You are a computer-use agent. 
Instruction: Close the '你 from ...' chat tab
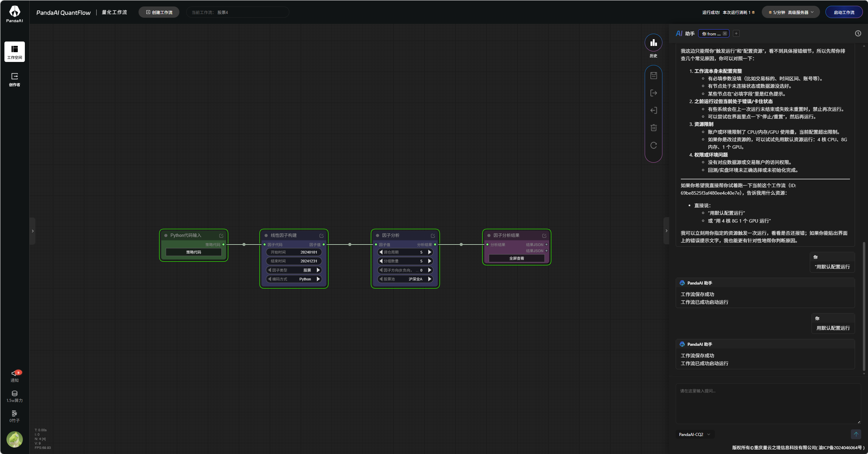[725, 34]
